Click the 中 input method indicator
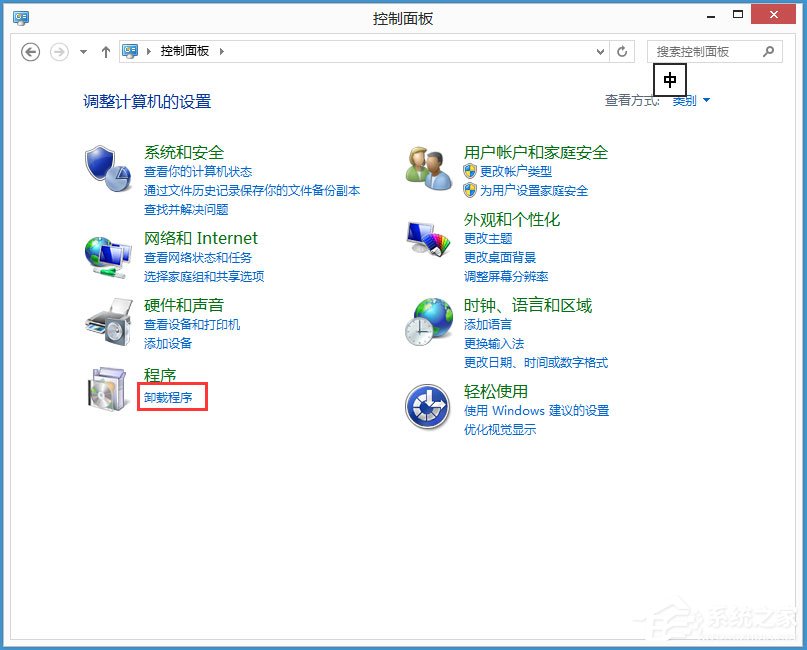 click(x=669, y=79)
